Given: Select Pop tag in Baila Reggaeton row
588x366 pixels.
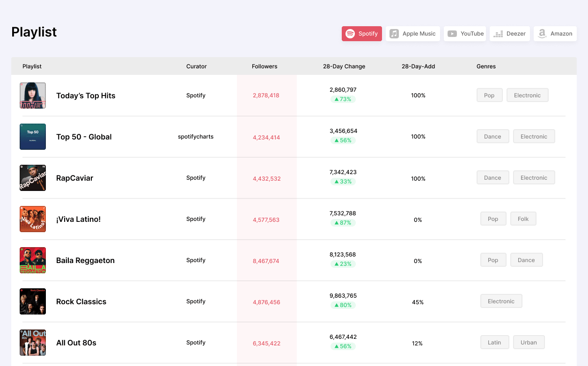Looking at the screenshot, I should click(x=493, y=260).
